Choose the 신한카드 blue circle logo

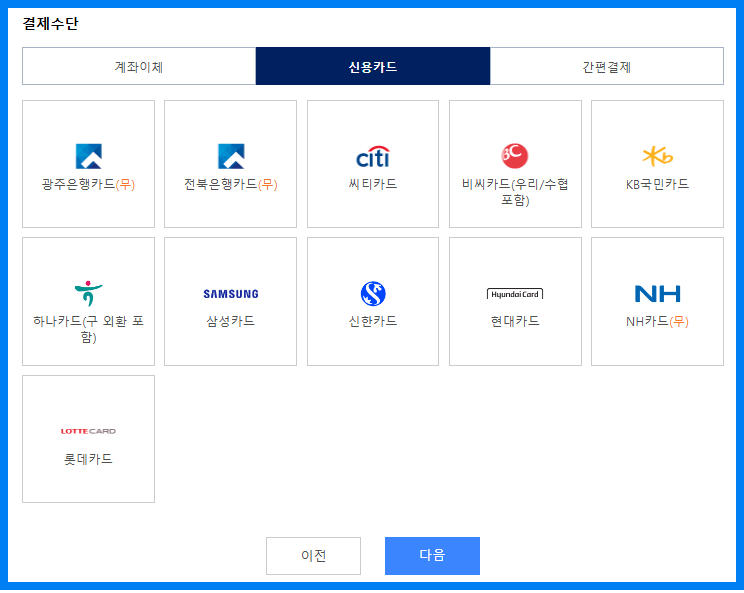(373, 294)
